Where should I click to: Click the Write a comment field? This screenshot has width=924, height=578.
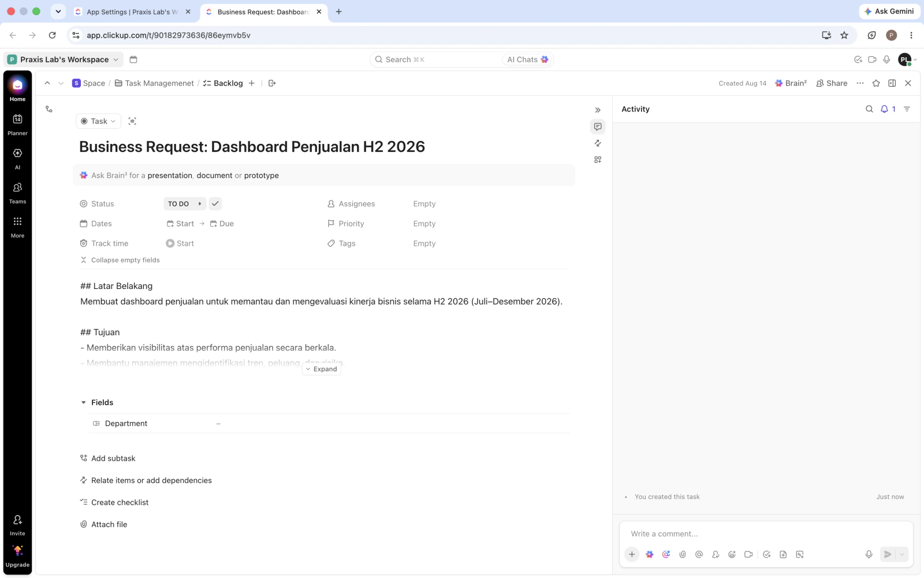pos(766,534)
